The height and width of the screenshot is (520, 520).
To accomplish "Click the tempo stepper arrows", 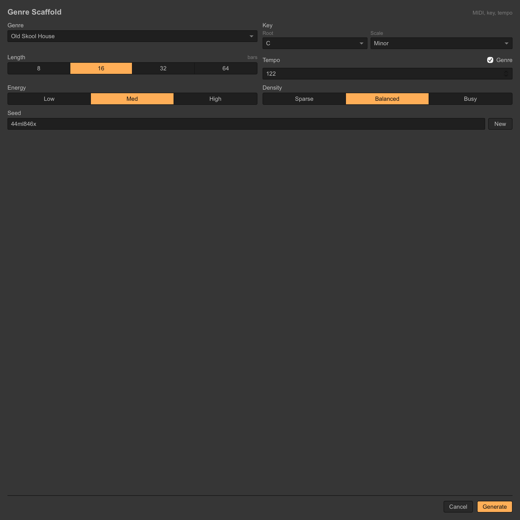I will pyautogui.click(x=506, y=74).
